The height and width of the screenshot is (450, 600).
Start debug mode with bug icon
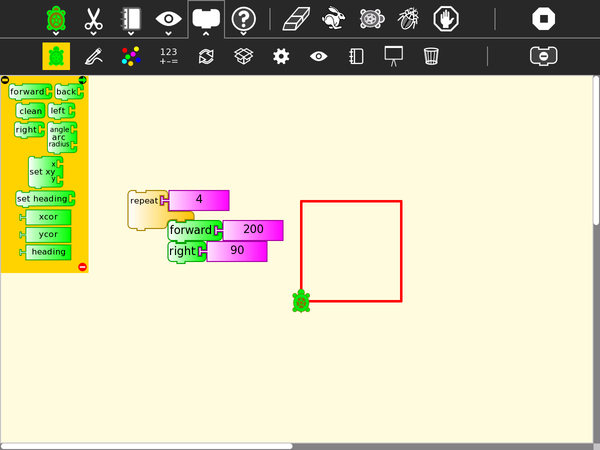click(409, 18)
